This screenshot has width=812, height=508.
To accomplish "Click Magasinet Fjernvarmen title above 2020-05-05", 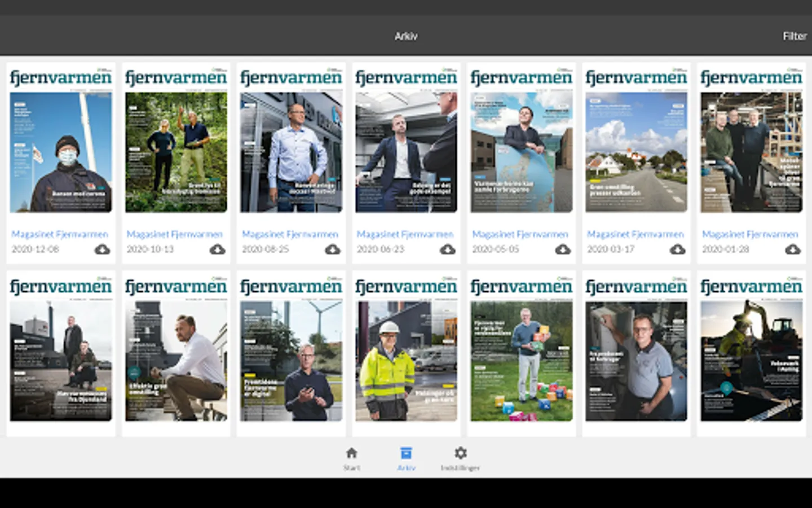I will point(520,234).
